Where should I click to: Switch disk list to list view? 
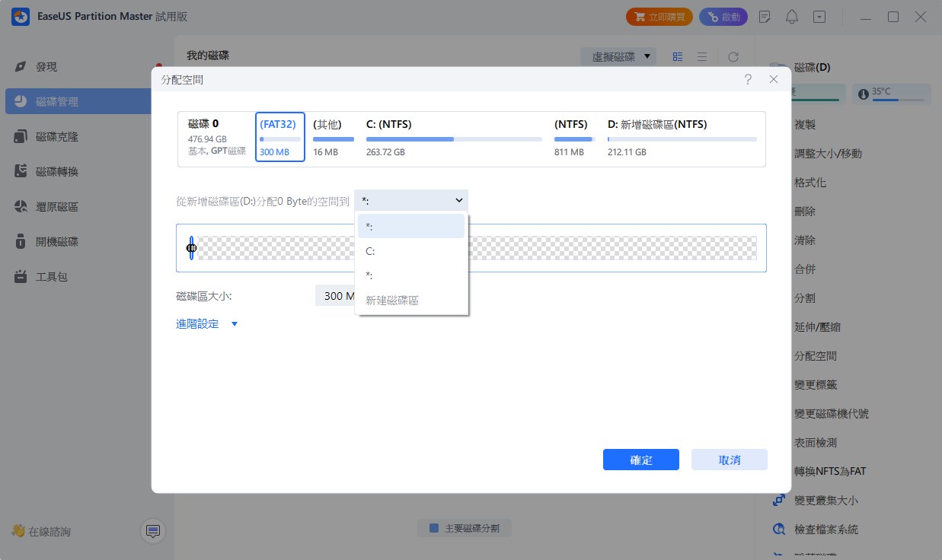pos(702,57)
